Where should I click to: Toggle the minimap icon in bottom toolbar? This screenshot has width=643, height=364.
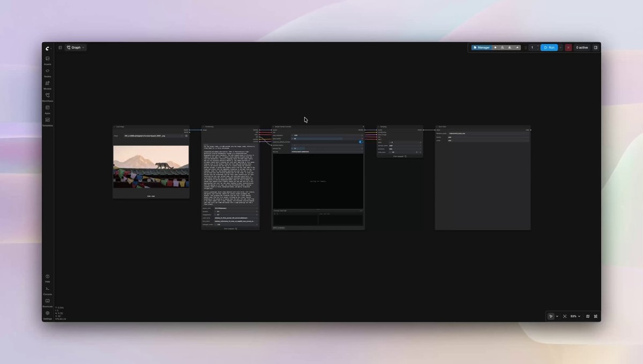click(588, 316)
